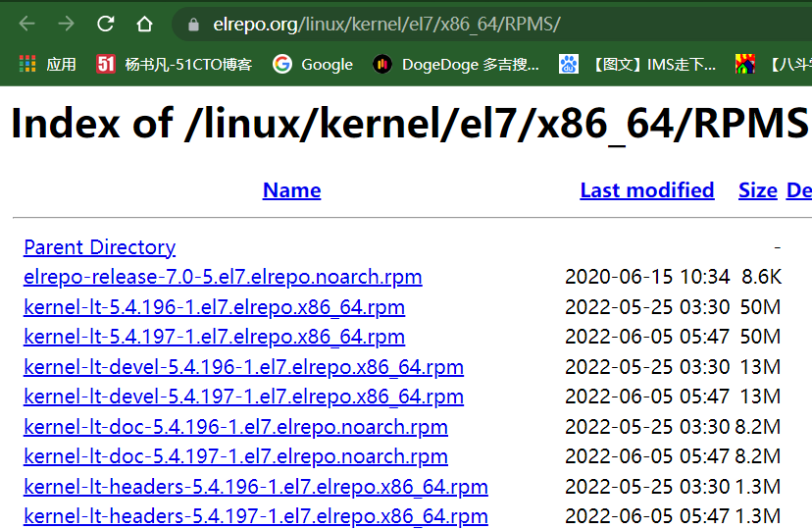The image size is (812, 530).
Task: Click date of kernel-lt-headers-5.4.197 row
Action: tap(647, 516)
